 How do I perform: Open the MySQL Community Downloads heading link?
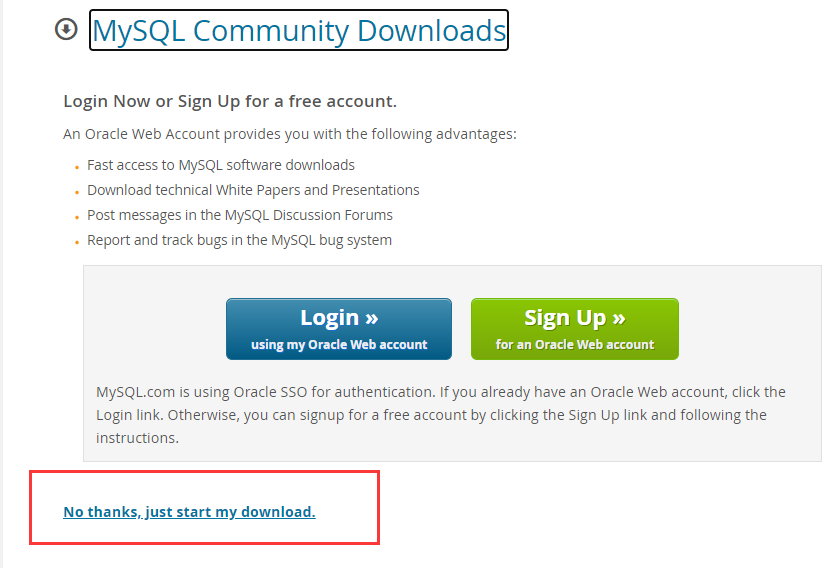click(298, 31)
